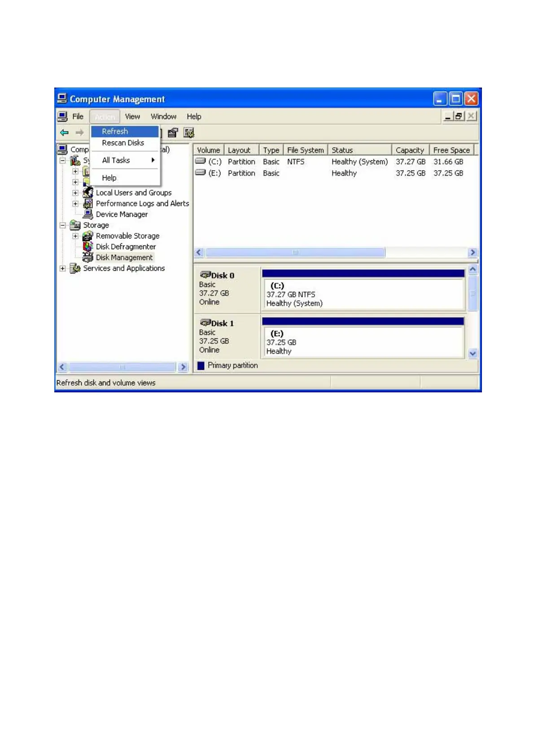The image size is (534, 756).
Task: Click the root Computer Management tree icon
Action: 62,149
